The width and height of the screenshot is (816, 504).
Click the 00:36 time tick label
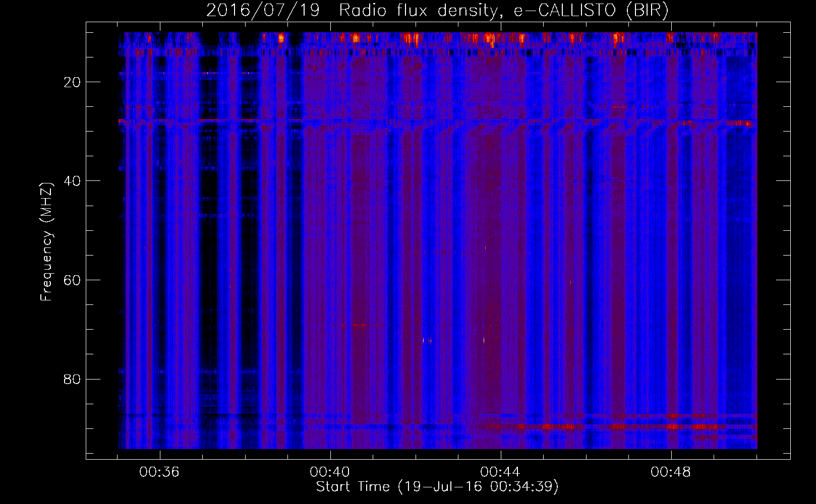159,472
